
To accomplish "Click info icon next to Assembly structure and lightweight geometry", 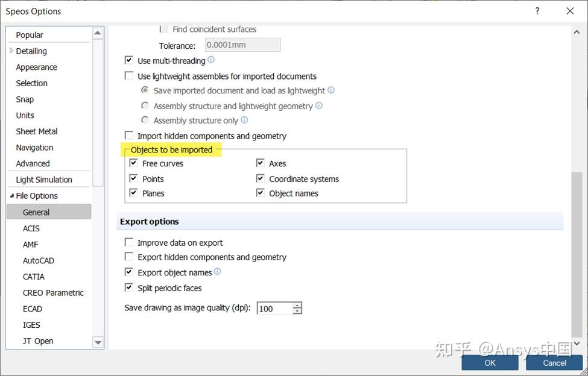I will coord(319,105).
